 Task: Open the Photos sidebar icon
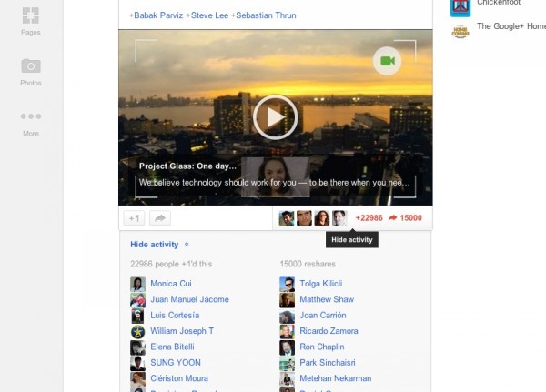pos(31,73)
